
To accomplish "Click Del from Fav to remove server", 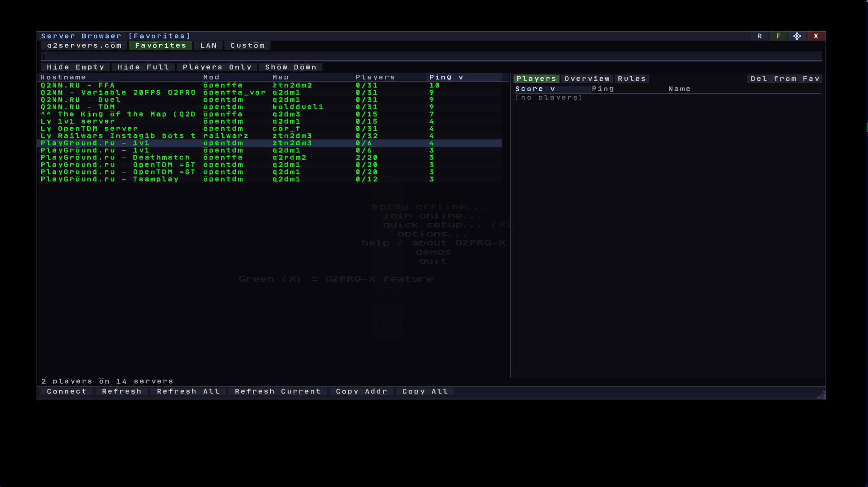I will coord(784,78).
